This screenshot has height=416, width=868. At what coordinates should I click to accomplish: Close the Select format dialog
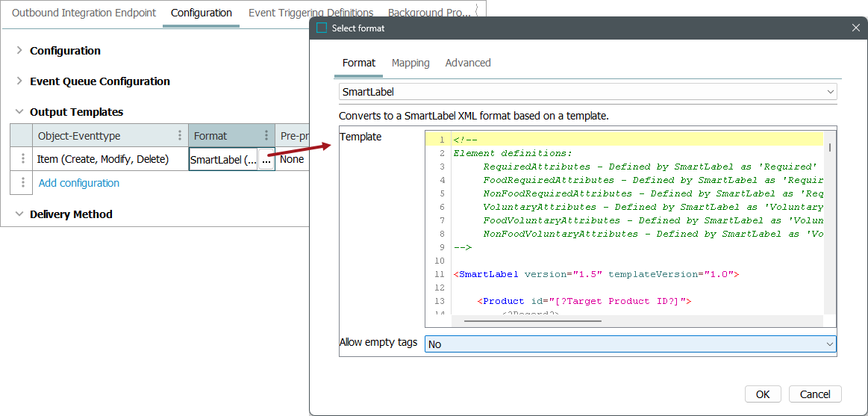(856, 28)
